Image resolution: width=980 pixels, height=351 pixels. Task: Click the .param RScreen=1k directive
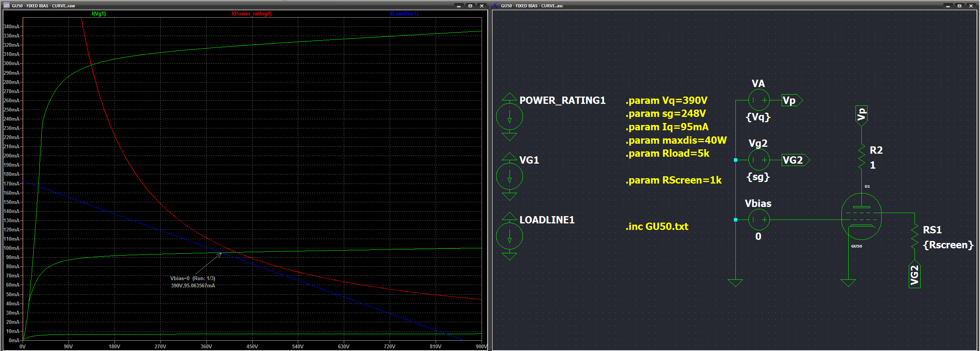pyautogui.click(x=673, y=180)
